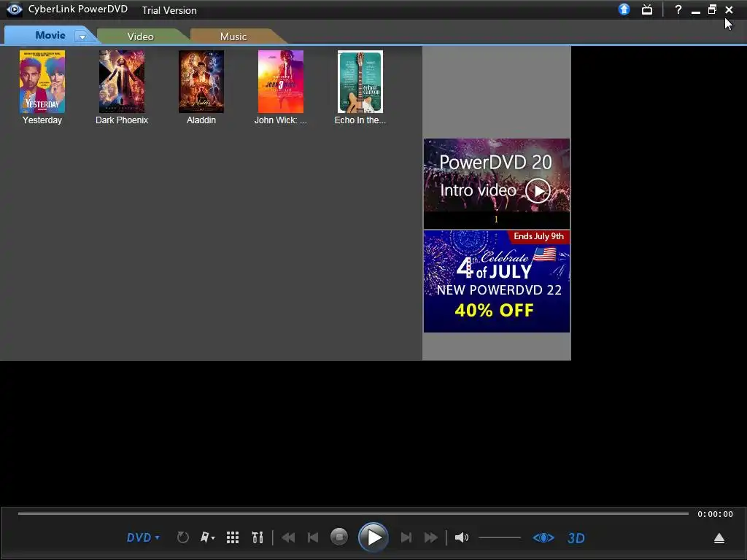This screenshot has width=747, height=560.
Task: Adjust the volume slider
Action: point(499,537)
